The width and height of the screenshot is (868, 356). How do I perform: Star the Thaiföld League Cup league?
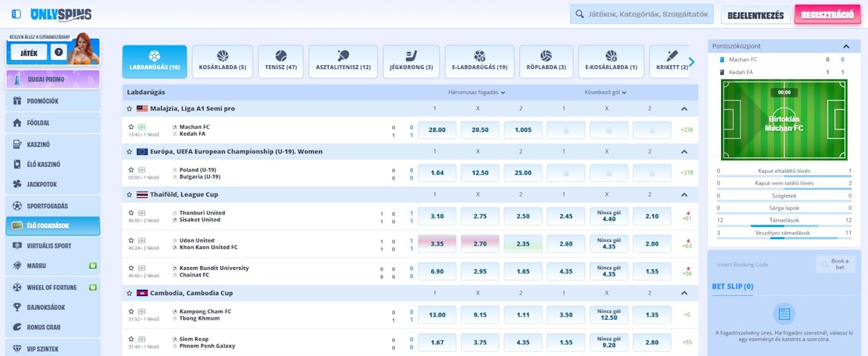(130, 194)
